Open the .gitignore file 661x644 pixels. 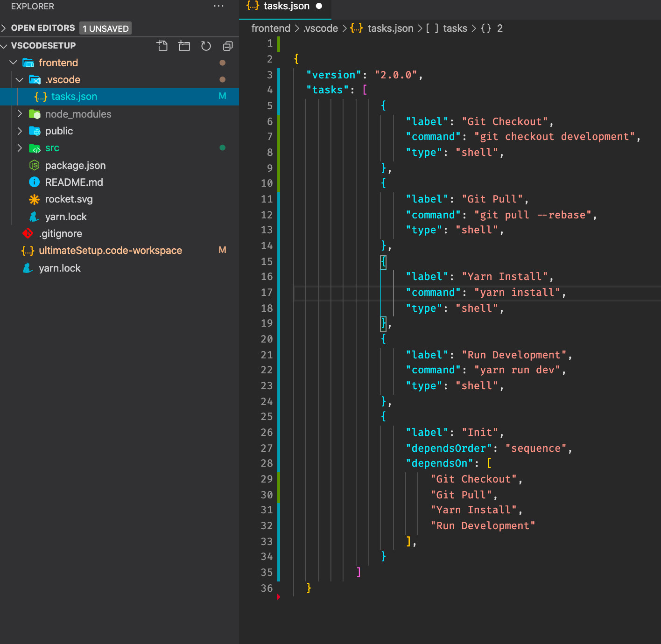(x=61, y=233)
